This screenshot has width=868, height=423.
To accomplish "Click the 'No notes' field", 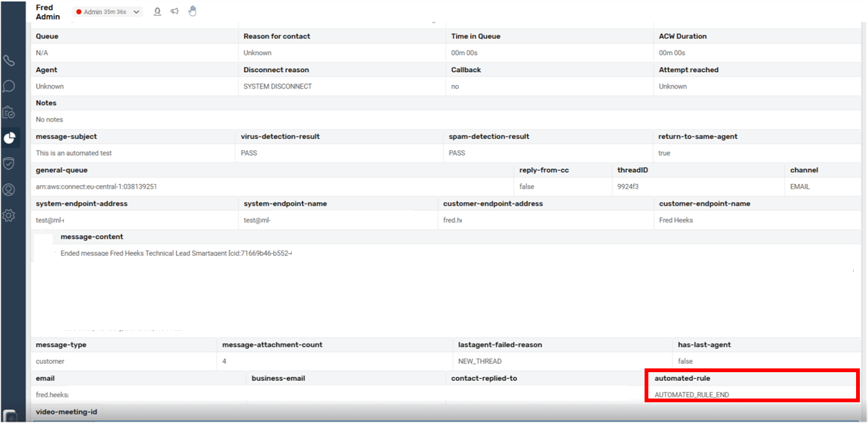I will coord(50,119).
